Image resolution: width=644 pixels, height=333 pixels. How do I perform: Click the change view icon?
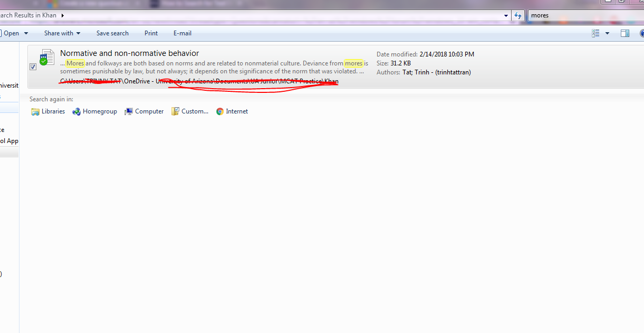595,33
